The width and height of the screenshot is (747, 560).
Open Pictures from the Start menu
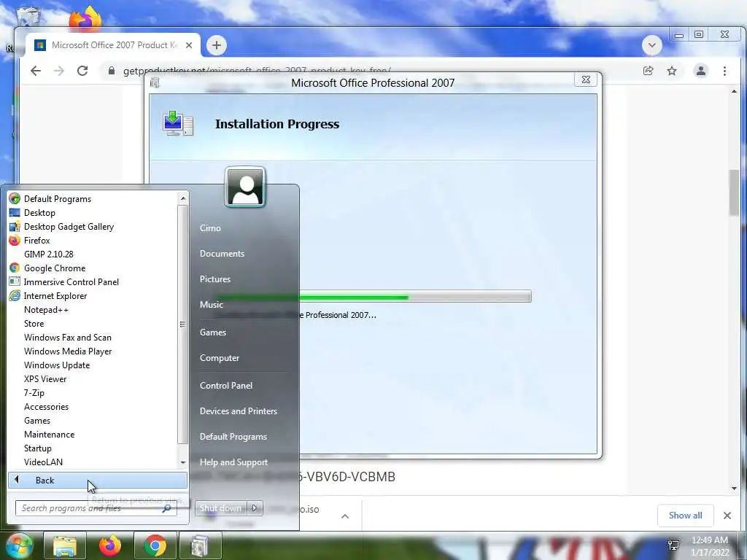pos(215,279)
